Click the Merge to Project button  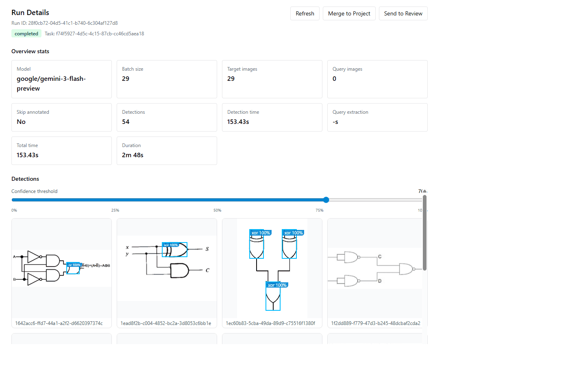349,13
